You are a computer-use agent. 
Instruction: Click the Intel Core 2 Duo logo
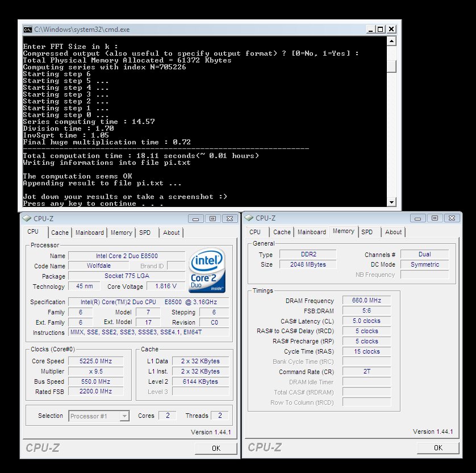207,271
